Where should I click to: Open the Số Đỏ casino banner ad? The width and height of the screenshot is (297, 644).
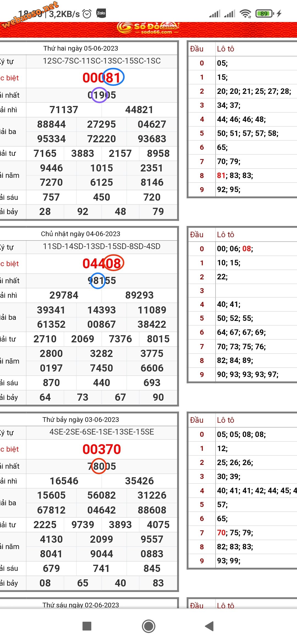click(x=148, y=29)
